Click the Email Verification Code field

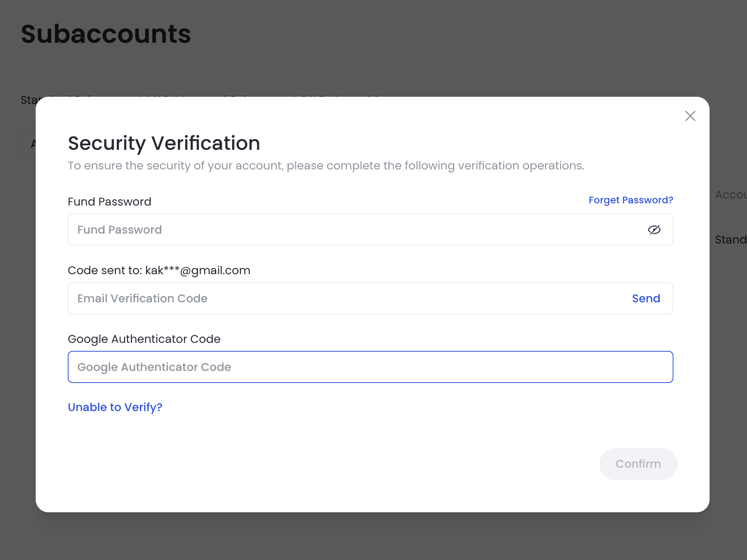click(348, 298)
